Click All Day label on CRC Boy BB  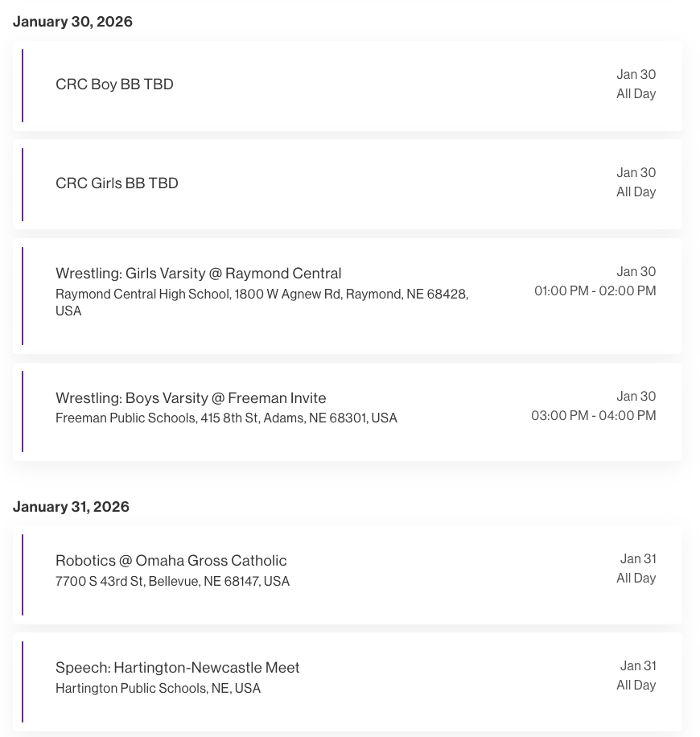pos(636,94)
